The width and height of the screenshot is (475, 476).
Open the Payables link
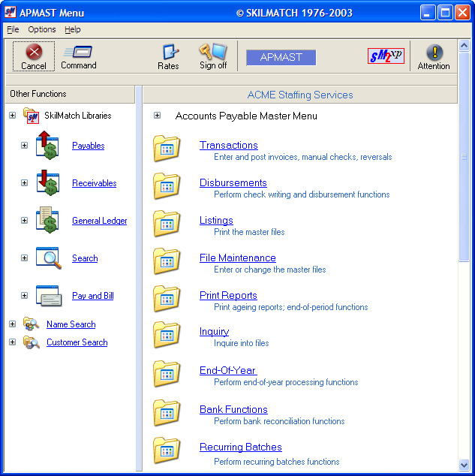pyautogui.click(x=89, y=146)
